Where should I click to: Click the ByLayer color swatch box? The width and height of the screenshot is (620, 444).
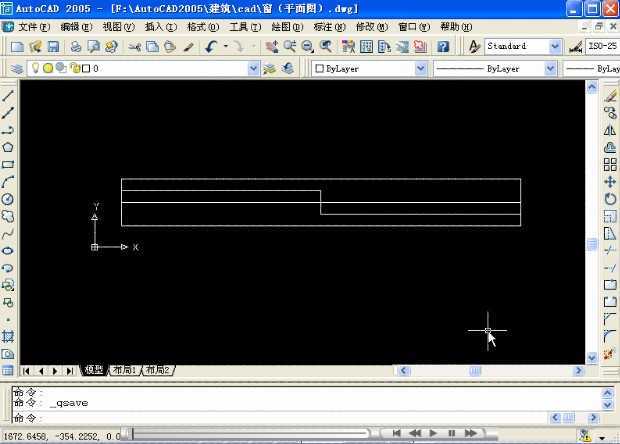[x=319, y=69]
